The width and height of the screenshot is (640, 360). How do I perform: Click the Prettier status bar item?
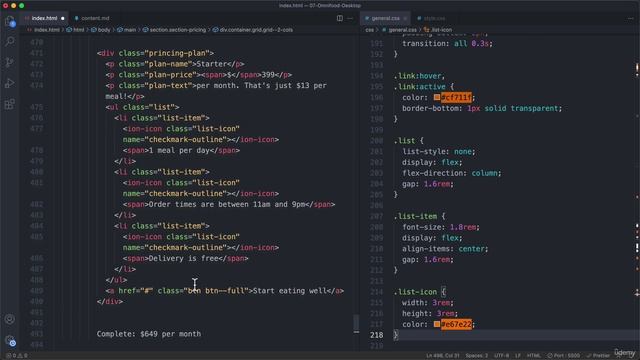coord(598,356)
